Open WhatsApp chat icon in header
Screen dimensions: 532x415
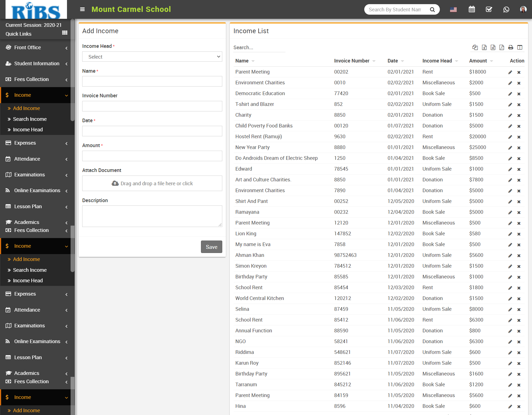[x=506, y=9]
